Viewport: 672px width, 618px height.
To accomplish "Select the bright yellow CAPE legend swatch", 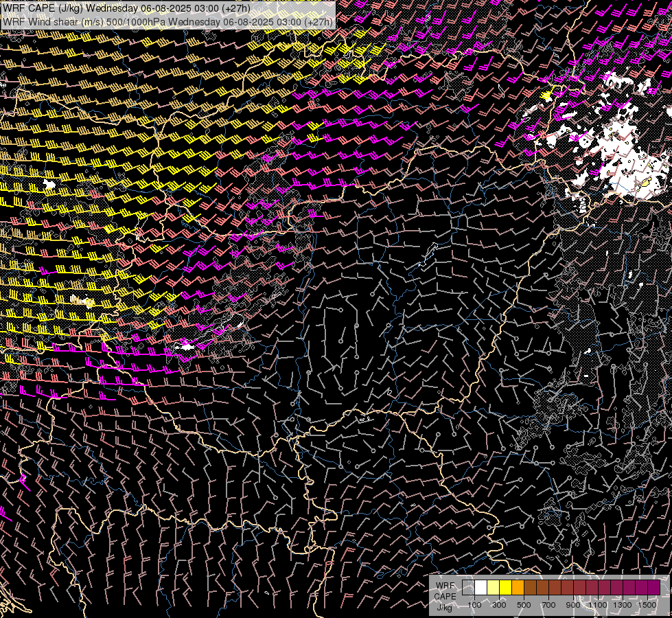I will pyautogui.click(x=506, y=587).
